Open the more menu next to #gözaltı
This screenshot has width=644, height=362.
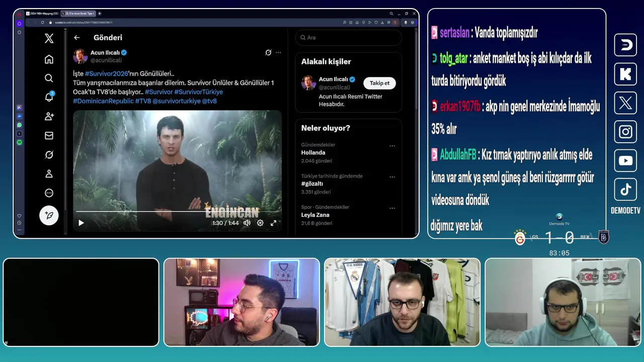tap(392, 177)
